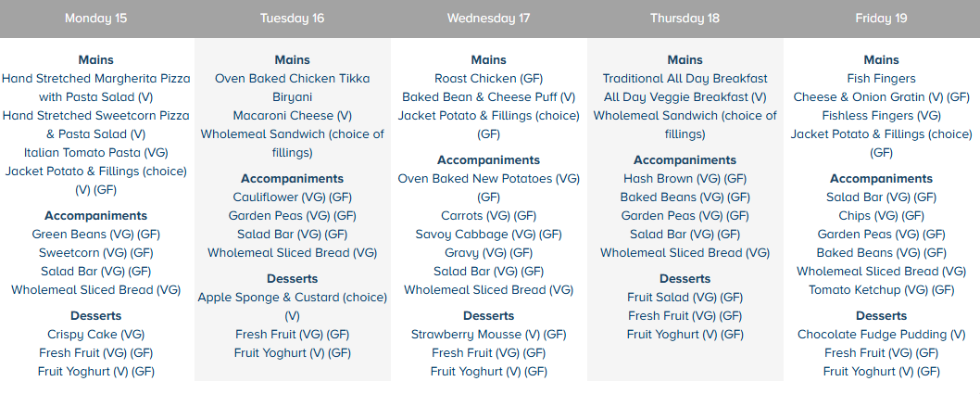
Task: Click the Thursday 18 day header
Action: [685, 18]
